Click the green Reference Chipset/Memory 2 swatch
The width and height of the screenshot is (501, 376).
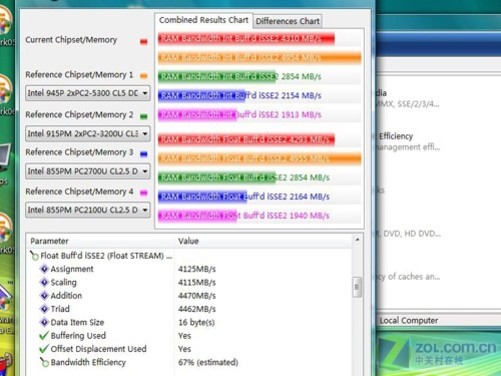click(144, 116)
